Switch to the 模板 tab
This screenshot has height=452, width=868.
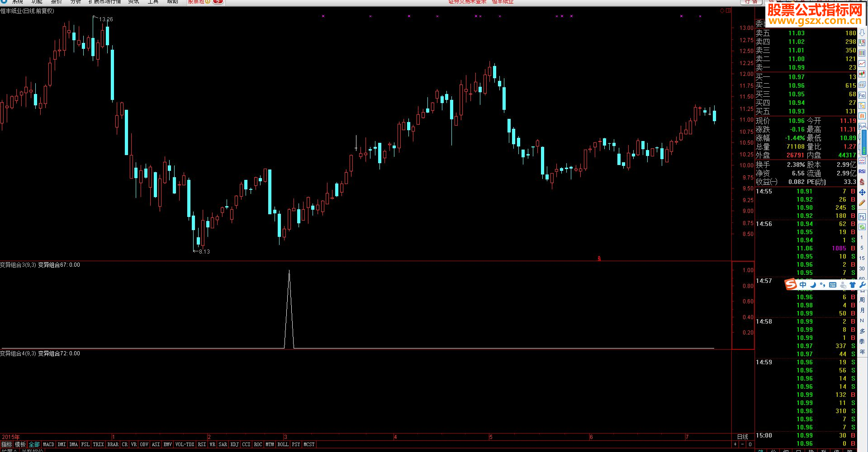[20, 445]
